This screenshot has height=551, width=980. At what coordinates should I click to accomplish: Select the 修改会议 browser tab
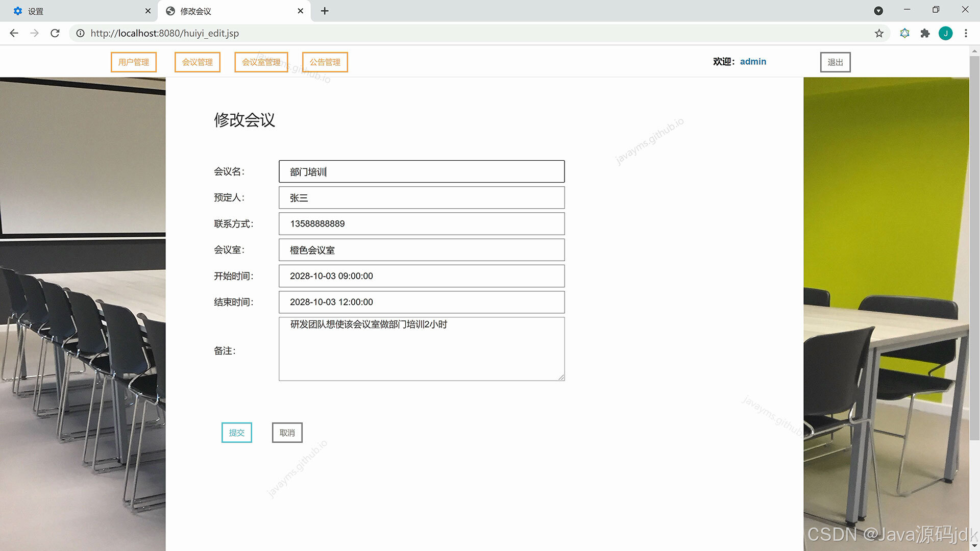click(x=234, y=11)
